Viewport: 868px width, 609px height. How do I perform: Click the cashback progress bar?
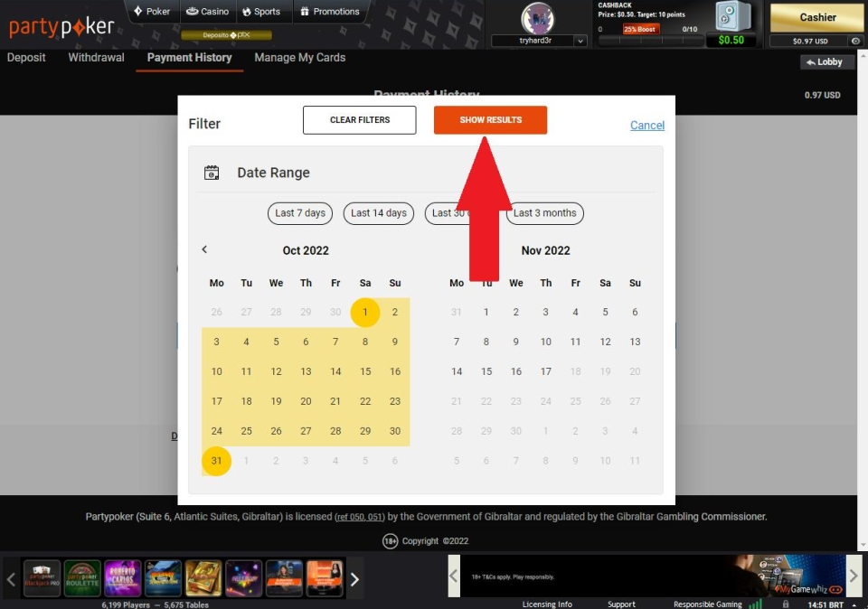(x=651, y=40)
